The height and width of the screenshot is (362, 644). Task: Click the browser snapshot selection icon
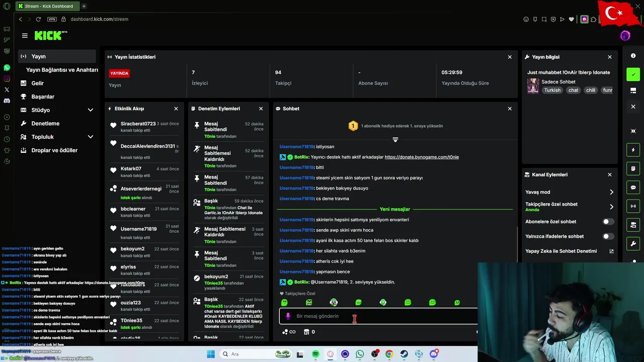pyautogui.click(x=544, y=19)
